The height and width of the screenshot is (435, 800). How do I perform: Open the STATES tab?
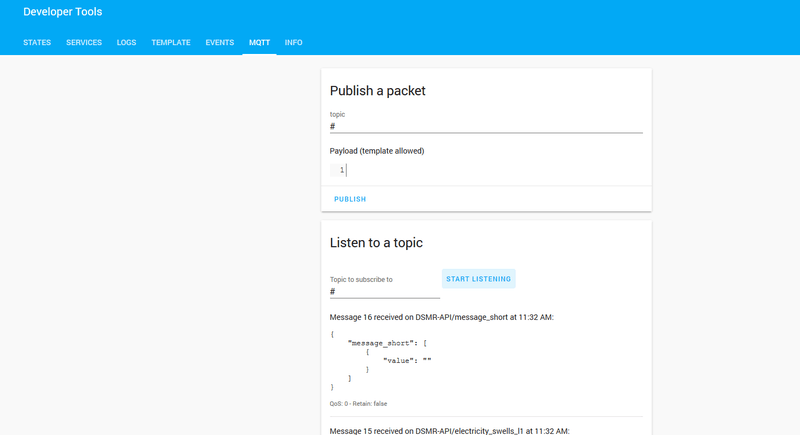tap(37, 42)
